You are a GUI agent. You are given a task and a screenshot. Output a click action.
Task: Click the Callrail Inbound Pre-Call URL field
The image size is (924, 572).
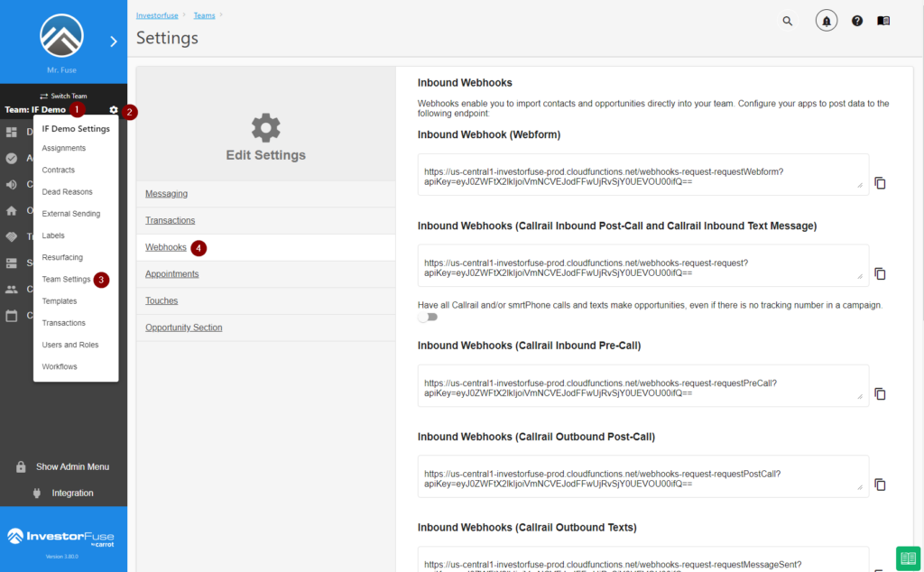click(x=642, y=385)
